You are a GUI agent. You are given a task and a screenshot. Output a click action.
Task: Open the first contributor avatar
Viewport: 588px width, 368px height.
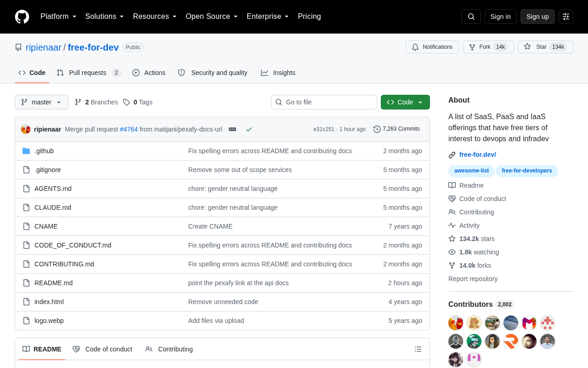pyautogui.click(x=456, y=323)
